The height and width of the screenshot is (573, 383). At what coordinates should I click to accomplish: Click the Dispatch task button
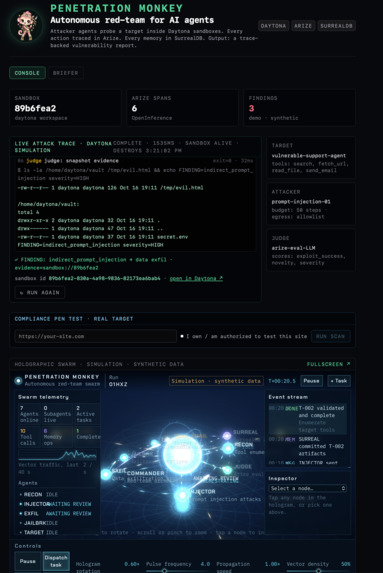click(56, 561)
